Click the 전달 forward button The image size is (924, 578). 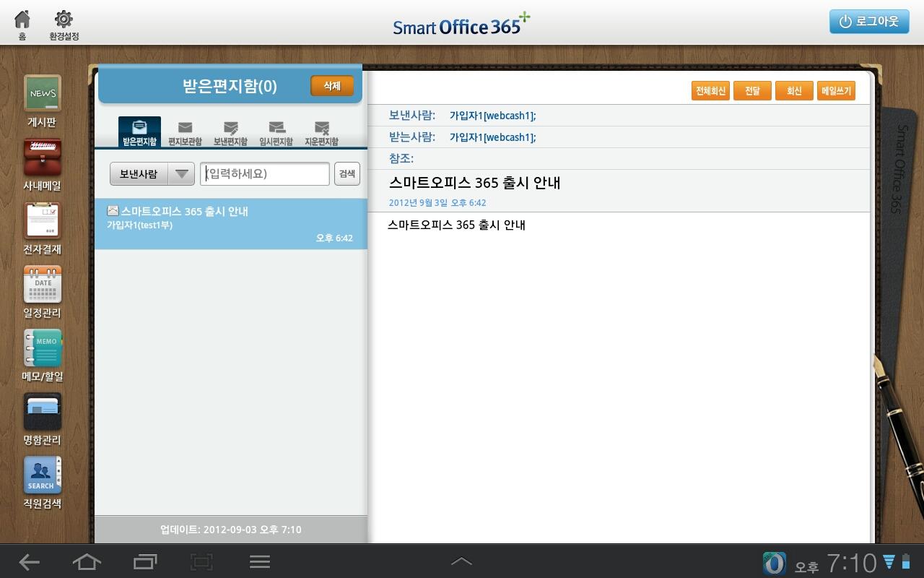coord(752,91)
